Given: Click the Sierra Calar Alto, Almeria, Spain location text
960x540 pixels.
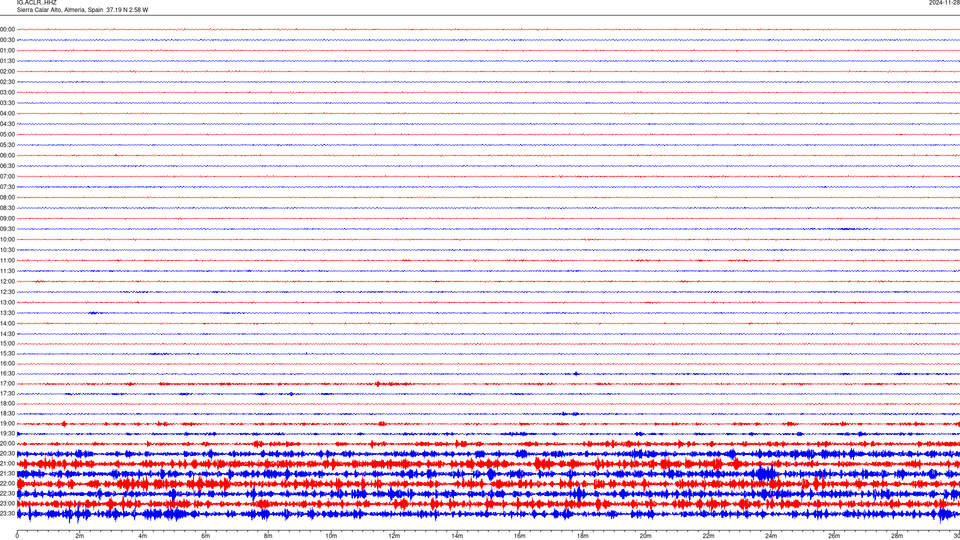Looking at the screenshot, I should (x=60, y=10).
